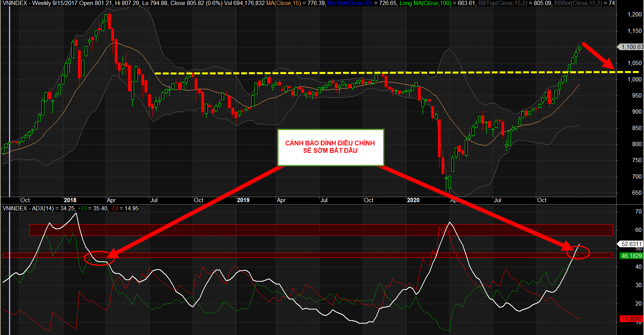
Task: Click the Jul 2019 label on the time axis
Action: pos(324,200)
